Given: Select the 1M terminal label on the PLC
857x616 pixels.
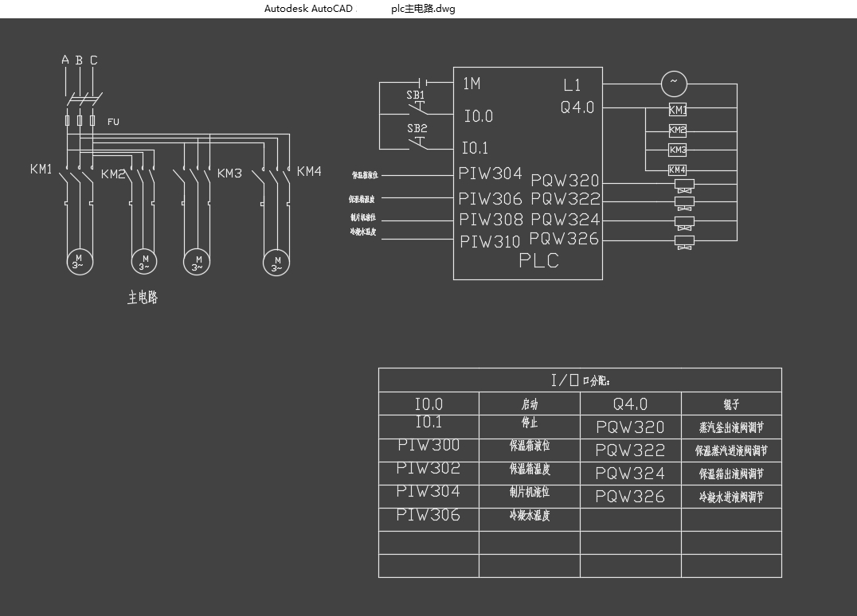Looking at the screenshot, I should click(472, 84).
